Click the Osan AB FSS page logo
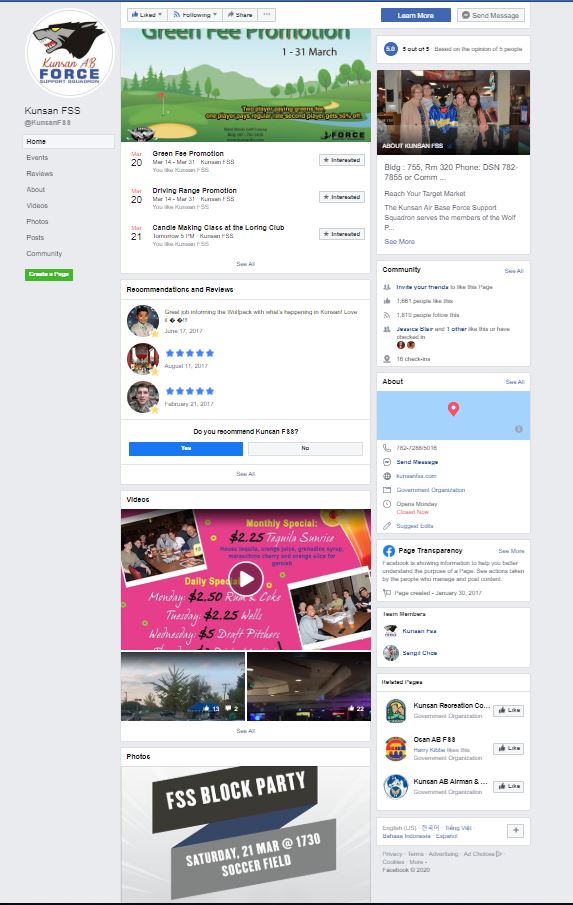This screenshot has height=905, width=573. (395, 749)
